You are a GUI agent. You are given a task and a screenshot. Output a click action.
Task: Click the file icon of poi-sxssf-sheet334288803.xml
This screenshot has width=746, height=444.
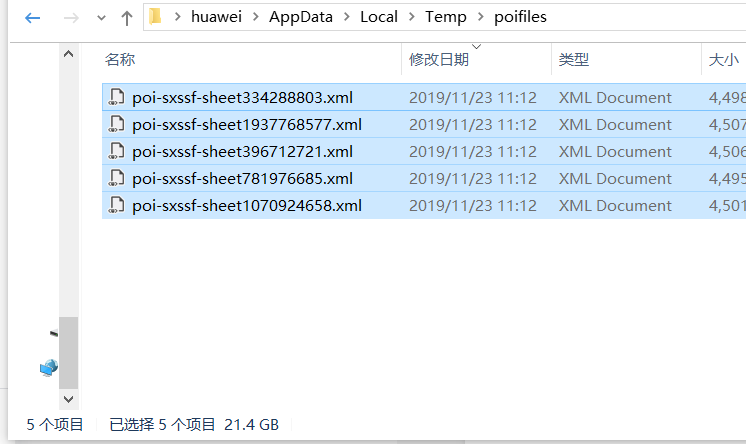116,98
